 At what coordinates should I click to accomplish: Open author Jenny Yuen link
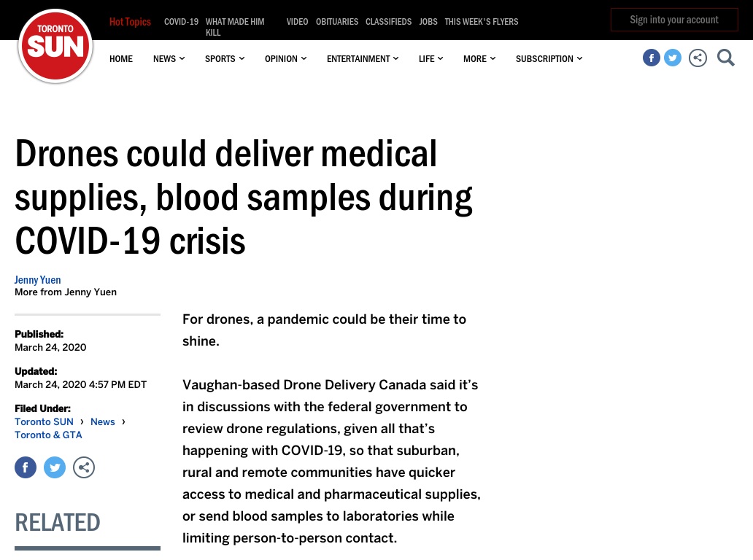(37, 280)
